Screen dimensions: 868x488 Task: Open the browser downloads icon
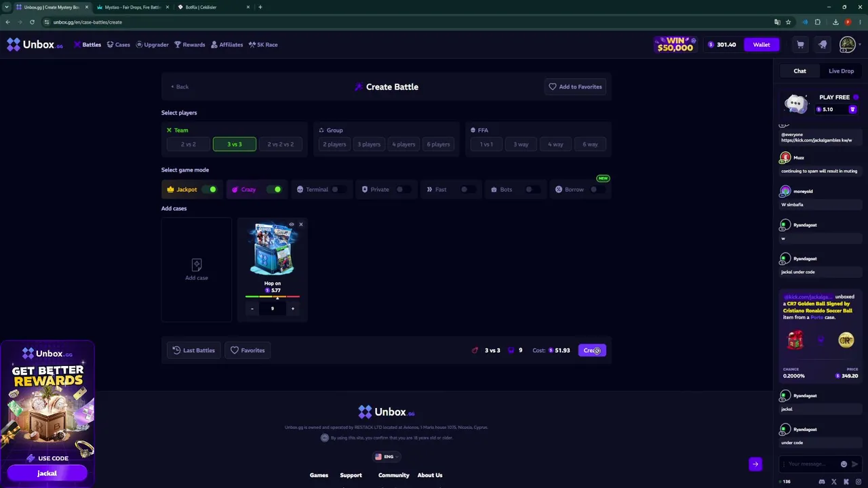pyautogui.click(x=835, y=22)
